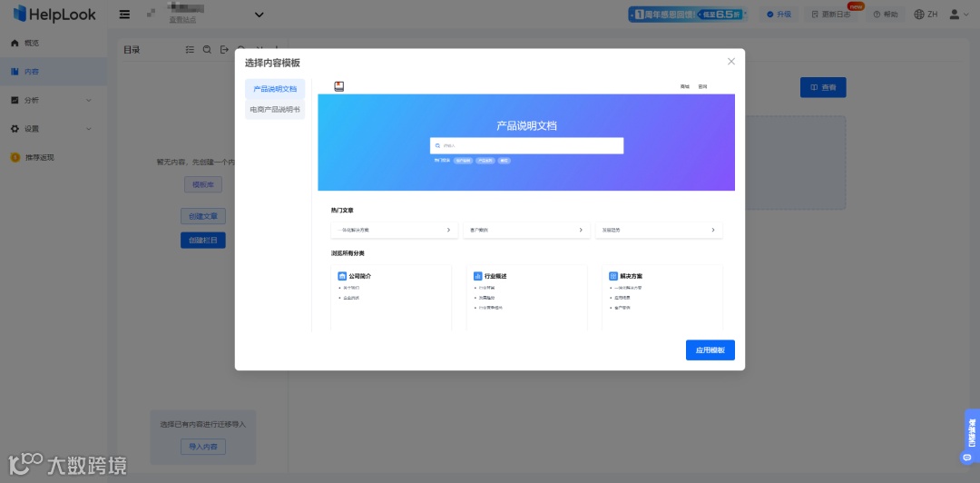Click the 导入内容 button

pyautogui.click(x=203, y=447)
